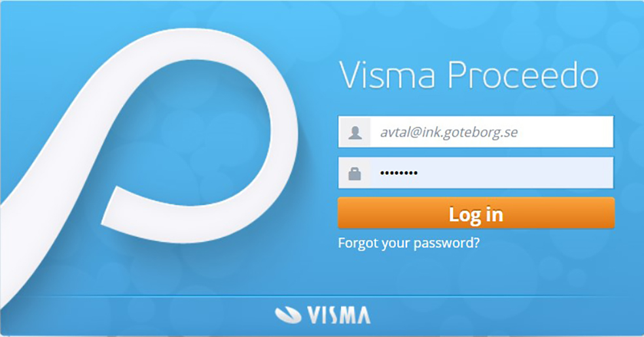Click the Visma swoosh emblem in footer
Screen dimensions: 644x337
[289, 315]
